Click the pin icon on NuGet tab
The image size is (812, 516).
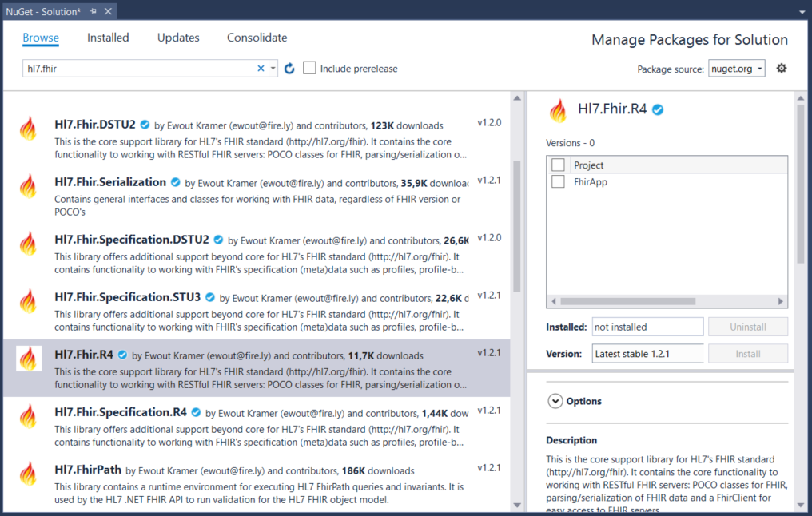pos(94,11)
